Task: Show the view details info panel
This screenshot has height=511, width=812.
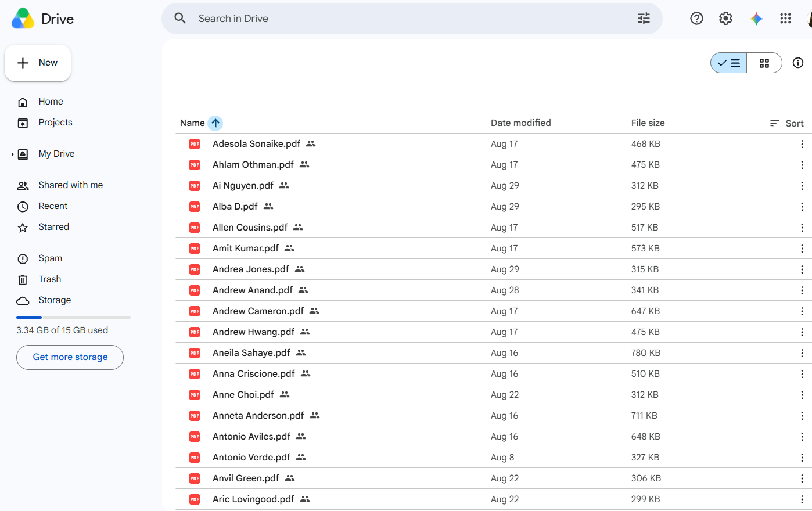Action: pos(798,63)
